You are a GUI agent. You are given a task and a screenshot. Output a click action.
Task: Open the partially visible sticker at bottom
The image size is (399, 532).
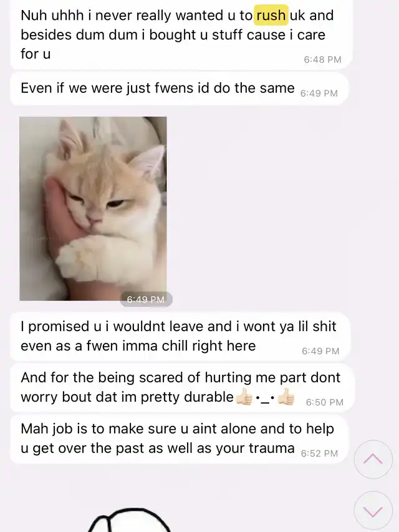click(x=129, y=520)
